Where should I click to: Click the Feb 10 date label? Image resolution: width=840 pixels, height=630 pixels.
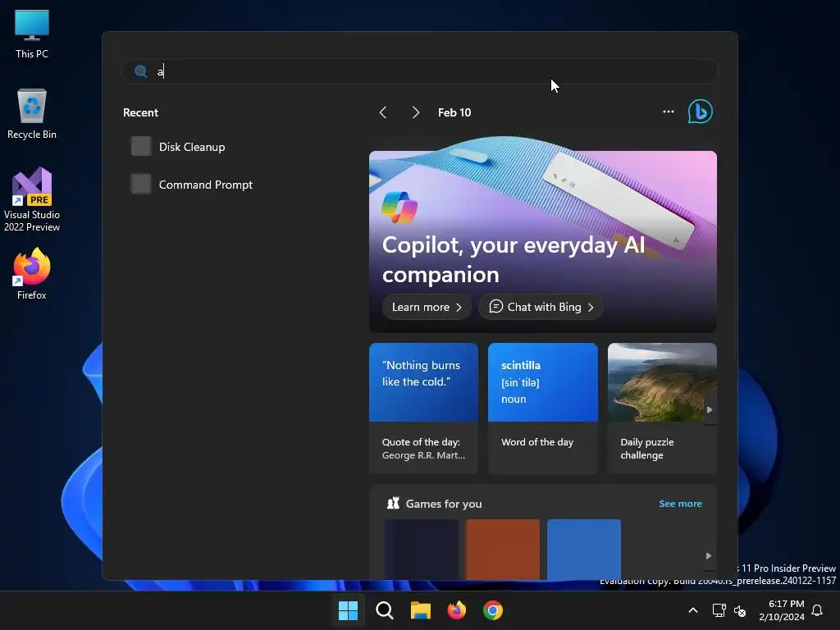454,112
